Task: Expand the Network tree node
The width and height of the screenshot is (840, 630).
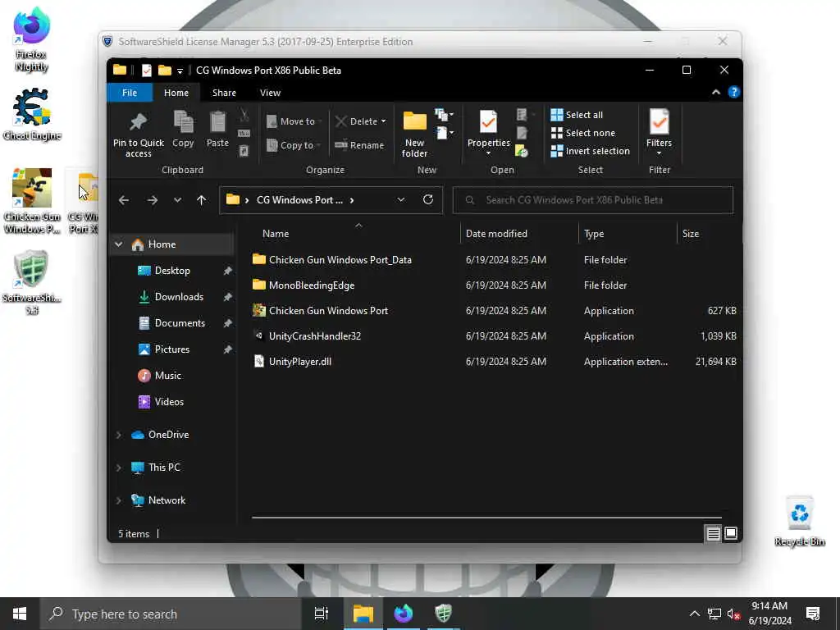Action: 118,500
